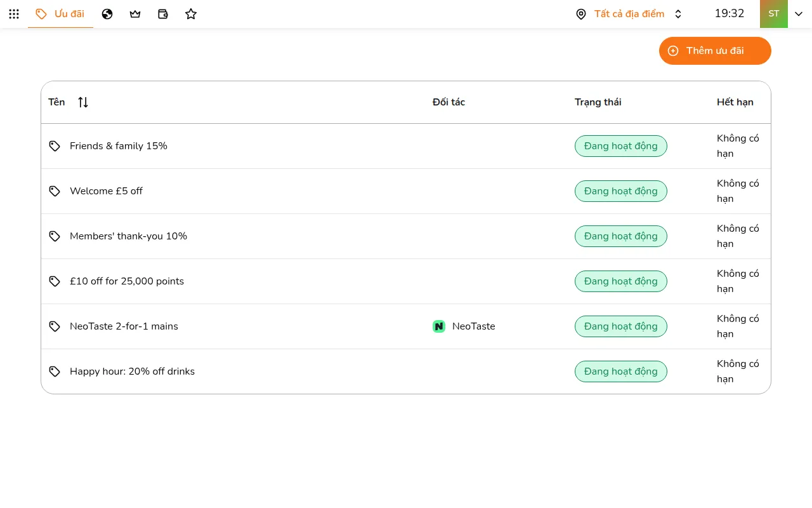Click the NeoTaste partner logo
The image size is (812, 508).
[439, 326]
